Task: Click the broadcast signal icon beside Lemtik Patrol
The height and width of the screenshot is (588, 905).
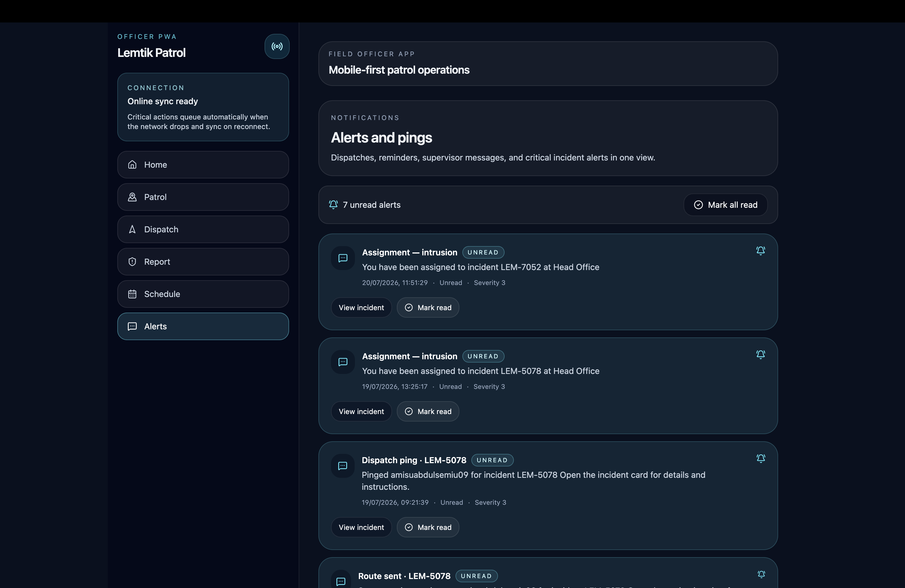Action: (277, 46)
